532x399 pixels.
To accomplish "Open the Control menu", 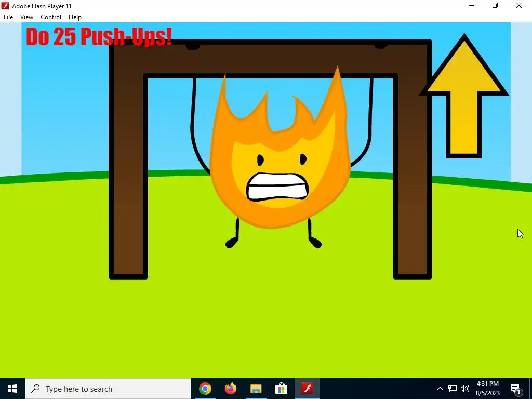I will (51, 17).
